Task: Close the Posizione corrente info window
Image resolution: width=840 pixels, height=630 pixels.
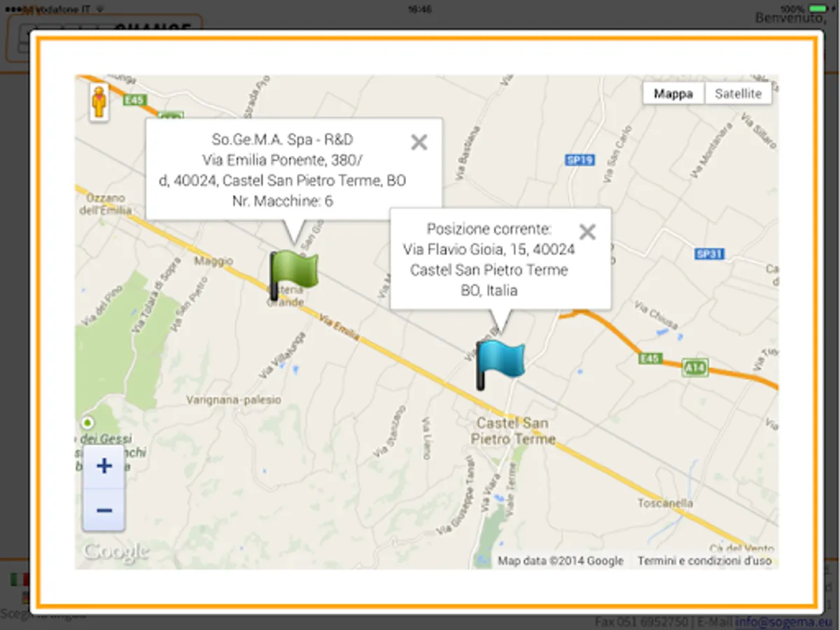Action: point(587,232)
